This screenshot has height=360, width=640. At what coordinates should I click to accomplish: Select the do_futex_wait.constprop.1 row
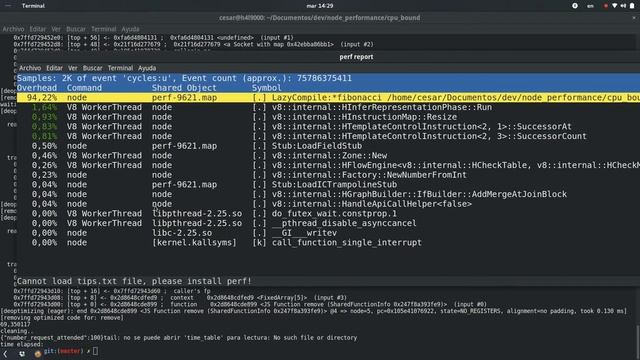(x=328, y=213)
